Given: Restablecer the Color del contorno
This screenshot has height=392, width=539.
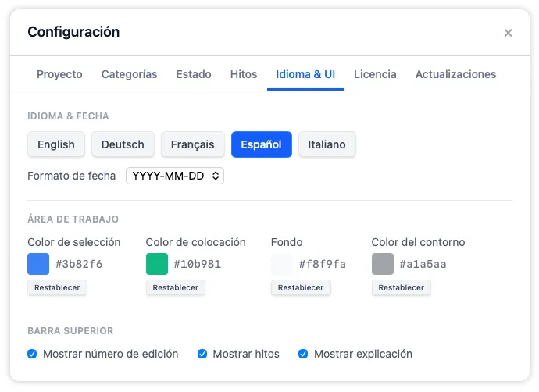Looking at the screenshot, I should point(402,287).
